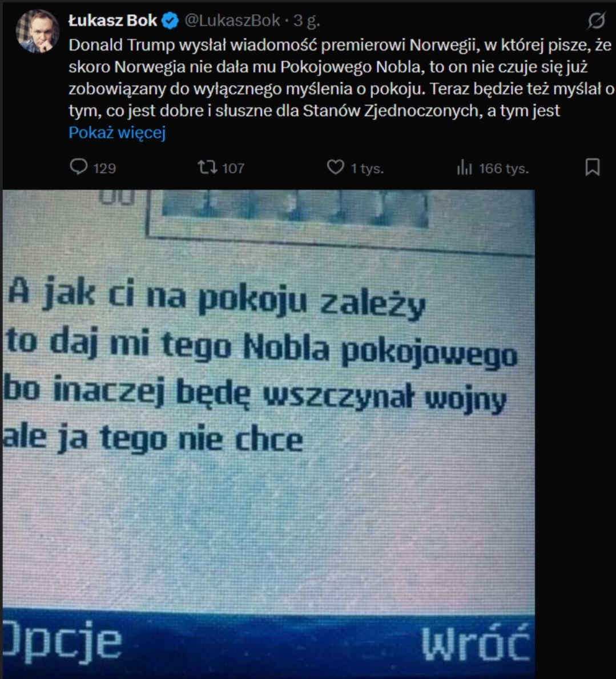This screenshot has height=679, width=616.
Task: Open the 3 g. timestamp link
Action: pyautogui.click(x=307, y=21)
